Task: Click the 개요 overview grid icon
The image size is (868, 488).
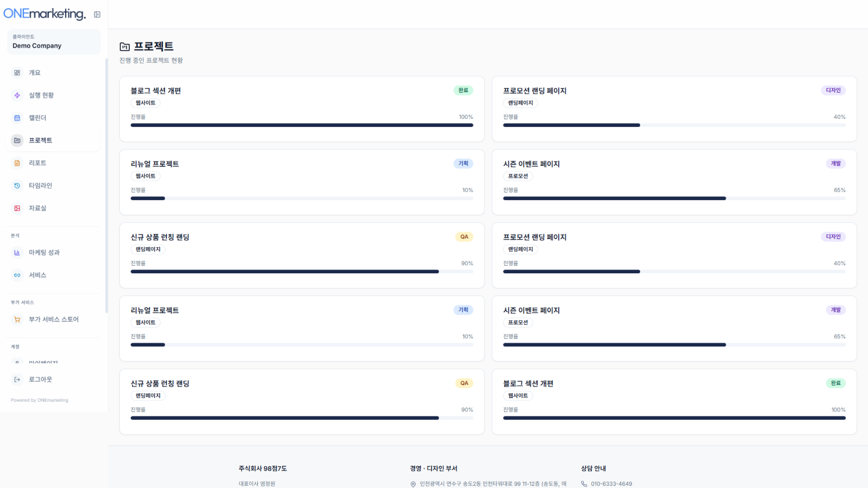Action: pos(17,73)
